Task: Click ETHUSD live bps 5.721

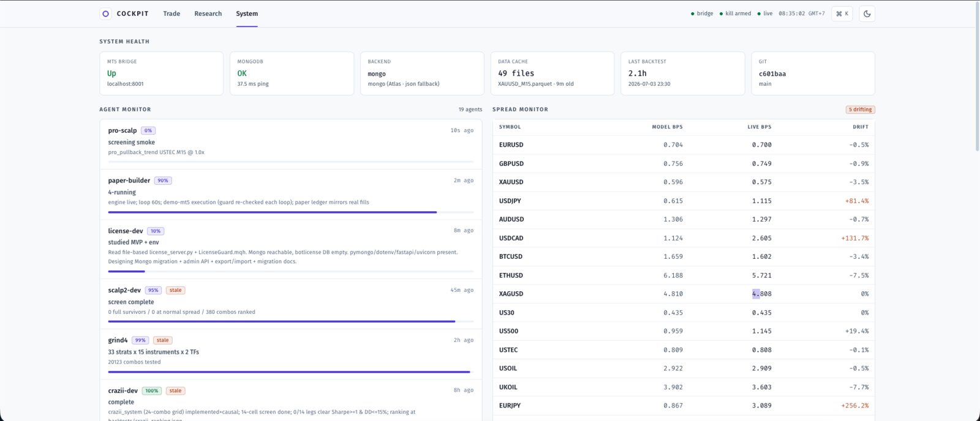Action: [x=762, y=275]
